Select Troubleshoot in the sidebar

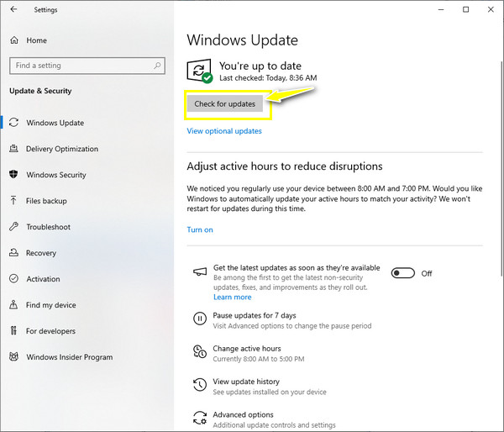click(48, 227)
